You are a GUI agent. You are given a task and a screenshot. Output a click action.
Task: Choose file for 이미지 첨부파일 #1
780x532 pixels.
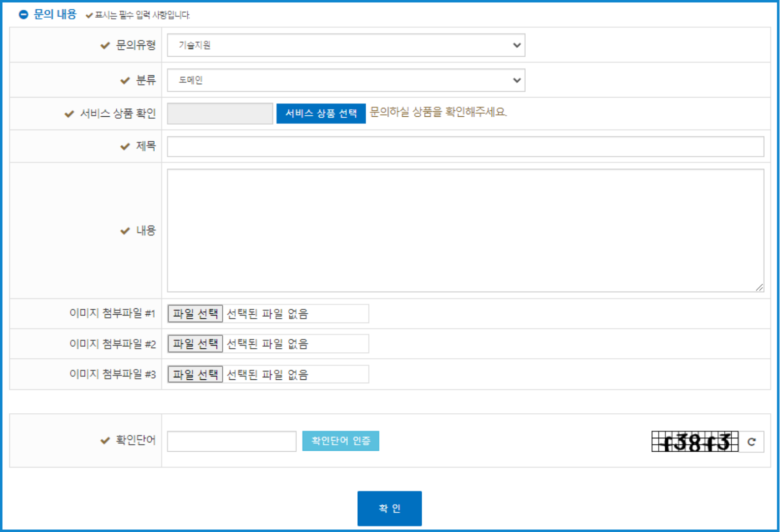[x=195, y=314]
